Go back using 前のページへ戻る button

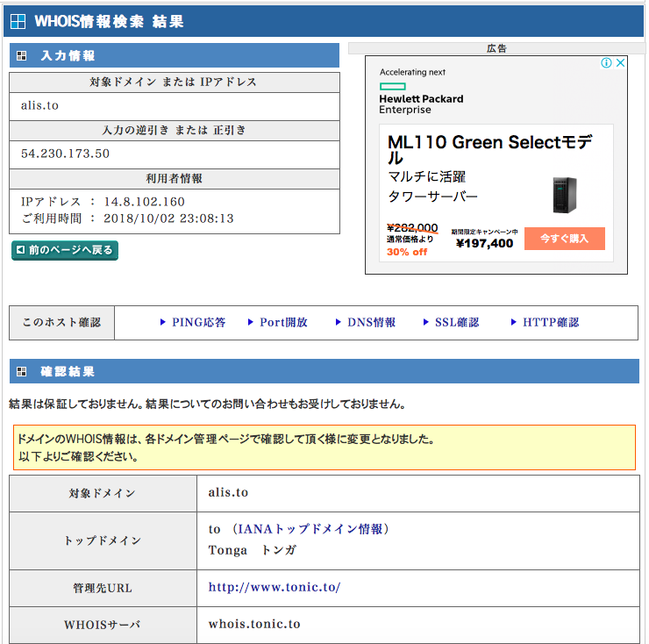(65, 250)
